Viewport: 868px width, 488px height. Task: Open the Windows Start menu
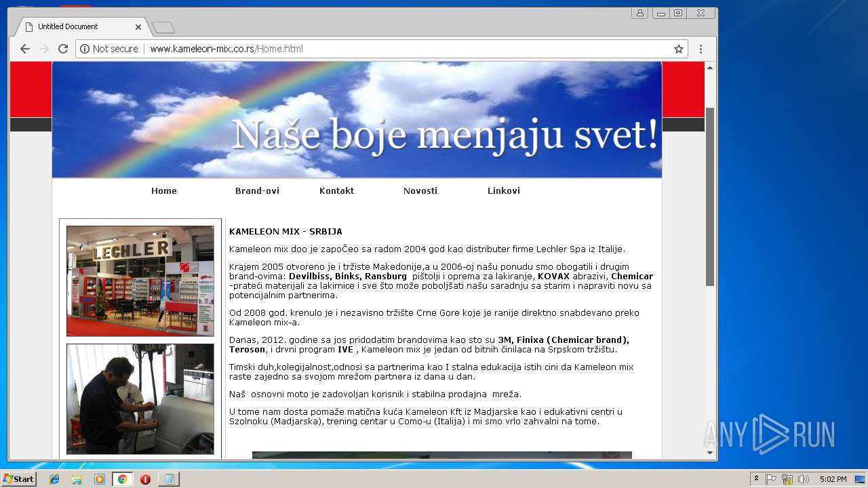coord(18,479)
